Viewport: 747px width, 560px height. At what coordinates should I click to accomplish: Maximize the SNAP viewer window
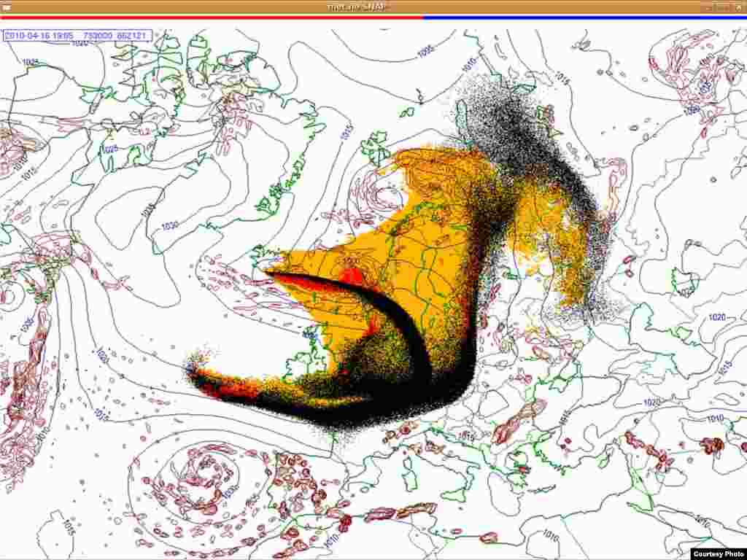pyautogui.click(x=724, y=7)
